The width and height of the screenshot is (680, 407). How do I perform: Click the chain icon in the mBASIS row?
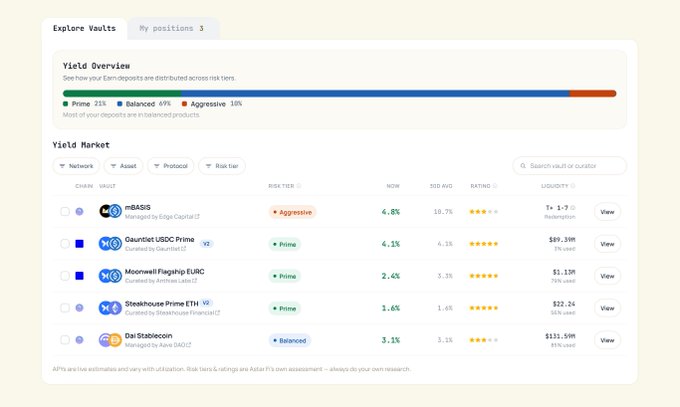tap(79, 212)
